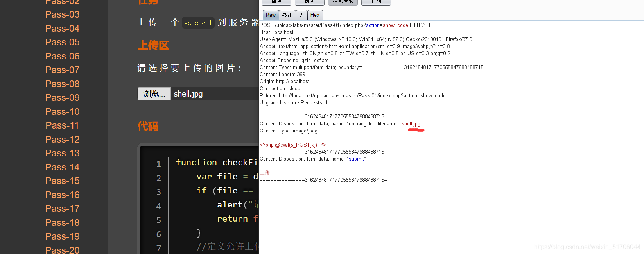
Task: Click the Referer header line
Action: (353, 95)
